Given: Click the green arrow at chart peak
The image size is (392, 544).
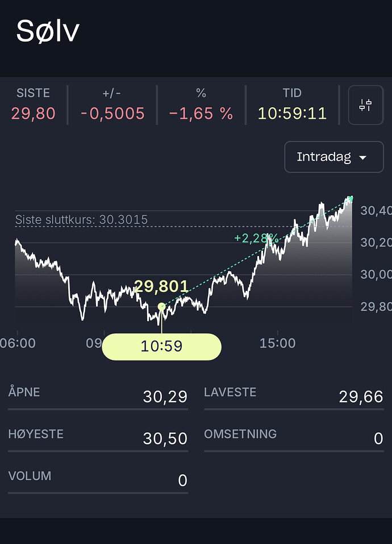Looking at the screenshot, I should click(351, 199).
